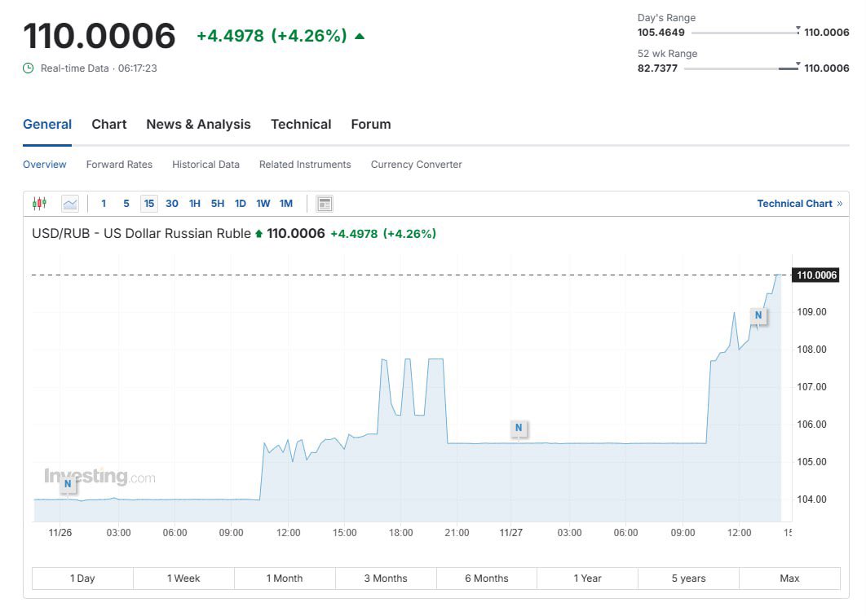This screenshot has height=616, width=866.
Task: Show the Max chart range
Action: tap(789, 579)
